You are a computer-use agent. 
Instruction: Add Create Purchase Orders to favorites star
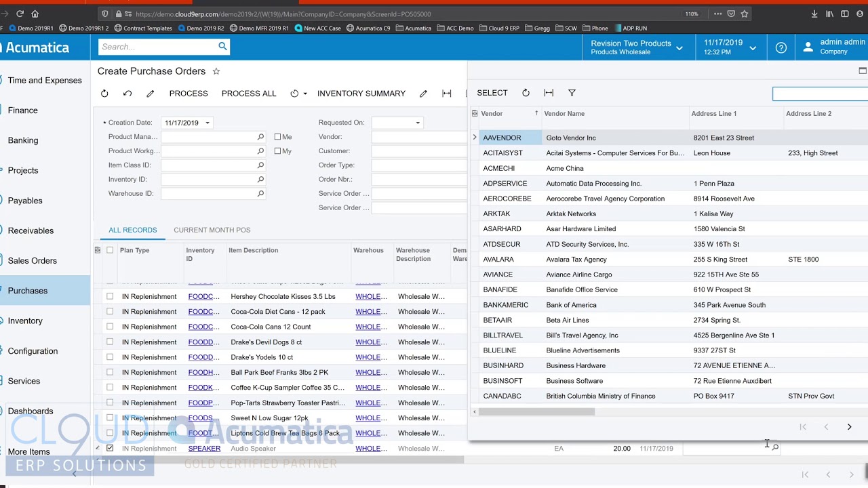[216, 71]
